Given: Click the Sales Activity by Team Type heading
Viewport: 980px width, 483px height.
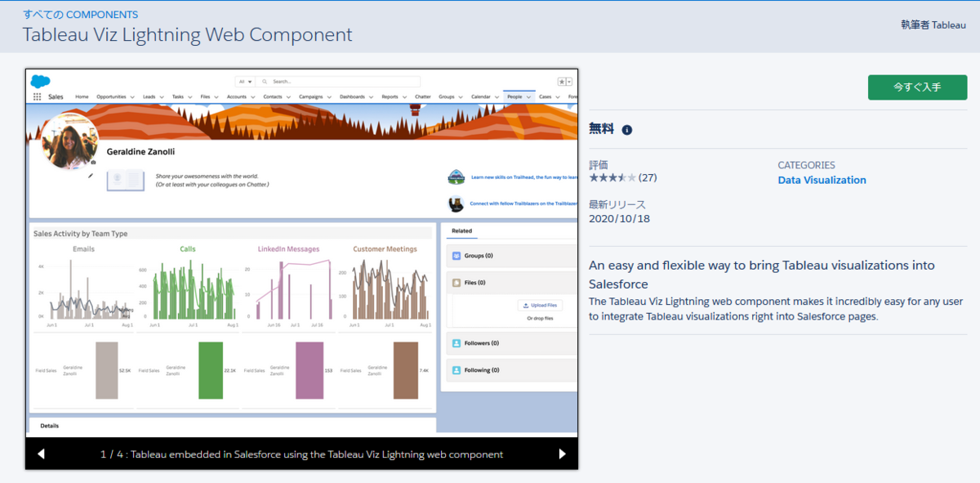Looking at the screenshot, I should point(81,234).
